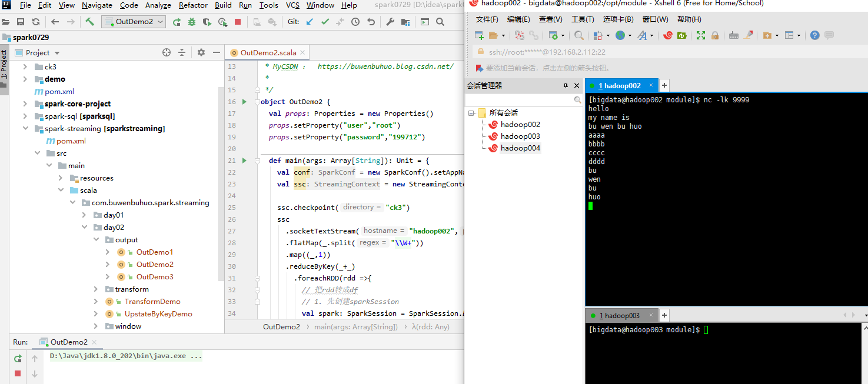868x384 pixels.
Task: Open Xshell 文件(F) menu
Action: 487,19
